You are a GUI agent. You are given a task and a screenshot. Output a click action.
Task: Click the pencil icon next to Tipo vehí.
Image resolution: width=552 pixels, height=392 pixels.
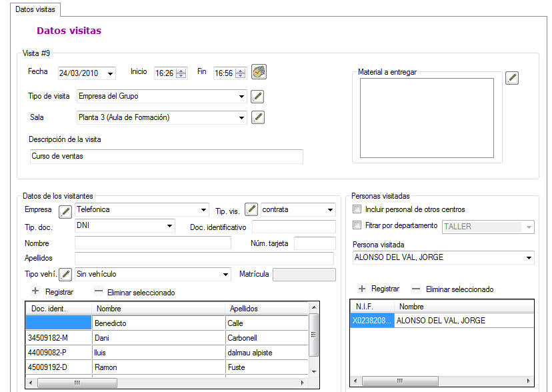click(x=65, y=275)
